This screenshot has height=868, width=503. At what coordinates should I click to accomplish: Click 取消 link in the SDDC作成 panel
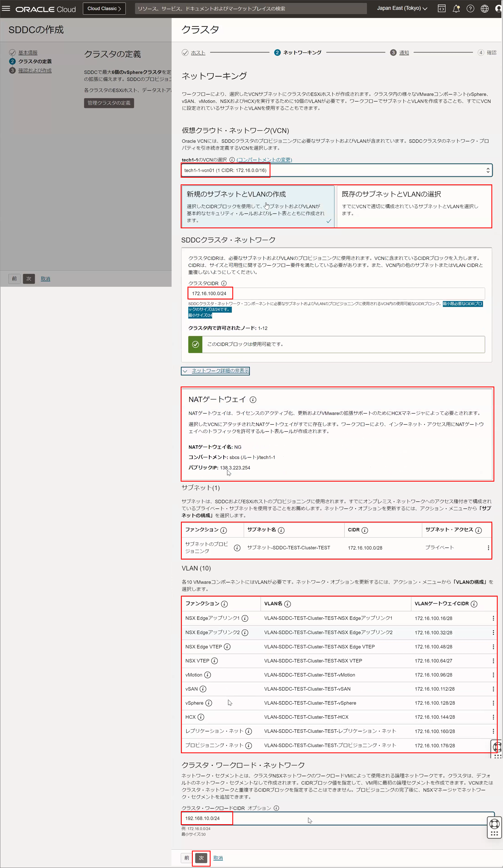(46, 279)
